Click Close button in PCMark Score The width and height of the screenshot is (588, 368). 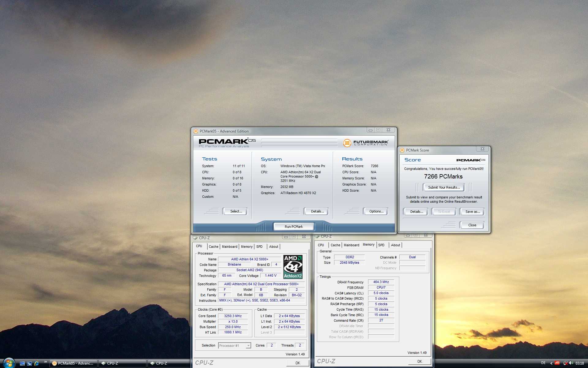click(472, 225)
